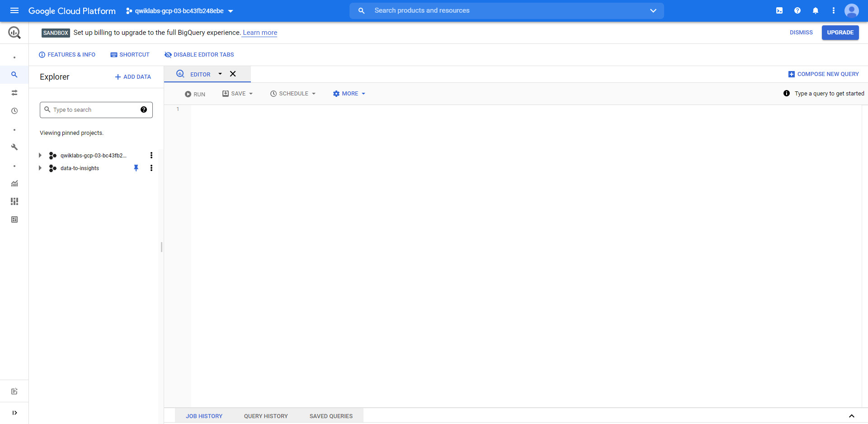Screen dimensions: 868x424
Task: Select the Data transfers sidebar icon
Action: pos(14,93)
